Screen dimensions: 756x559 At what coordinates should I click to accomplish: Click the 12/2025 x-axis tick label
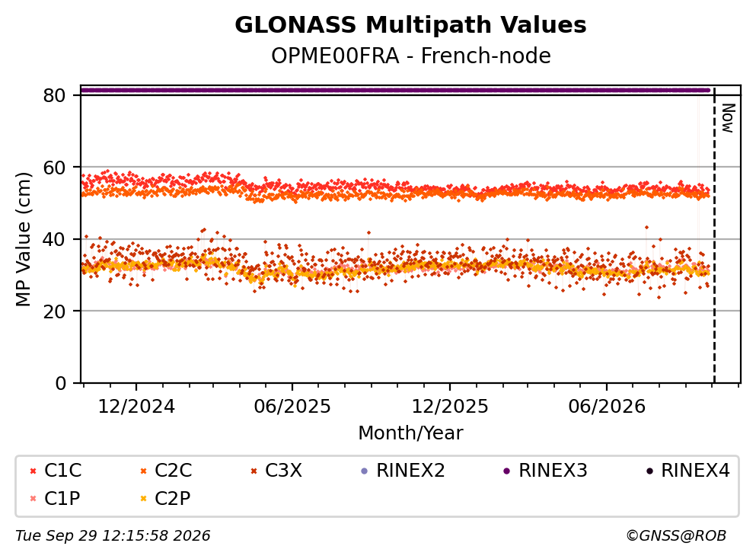coord(450,407)
